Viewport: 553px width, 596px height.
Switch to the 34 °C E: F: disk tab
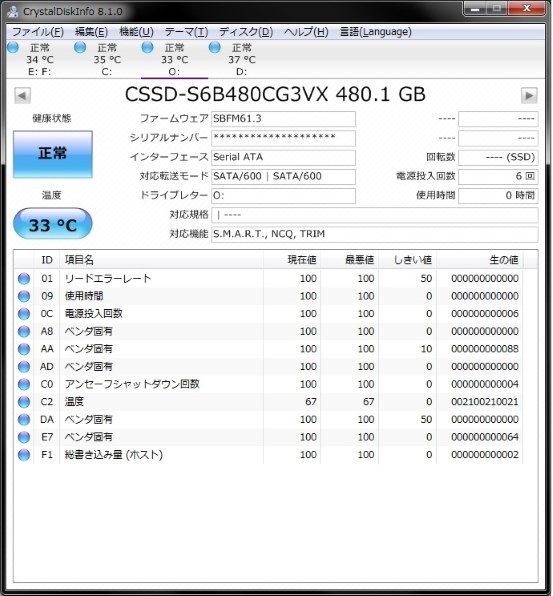(40, 60)
